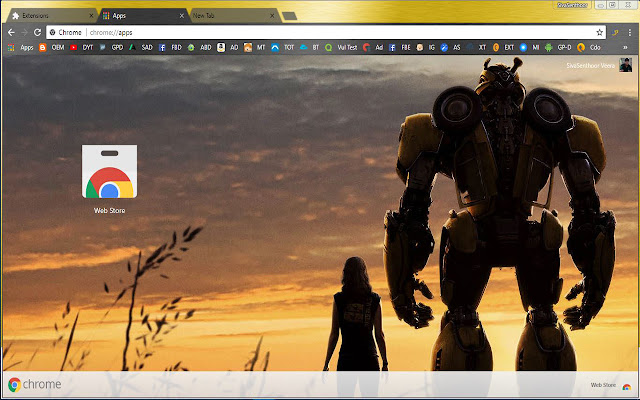Open the Vul Test bookmark
Screen dimensions: 640x400
pos(342,47)
